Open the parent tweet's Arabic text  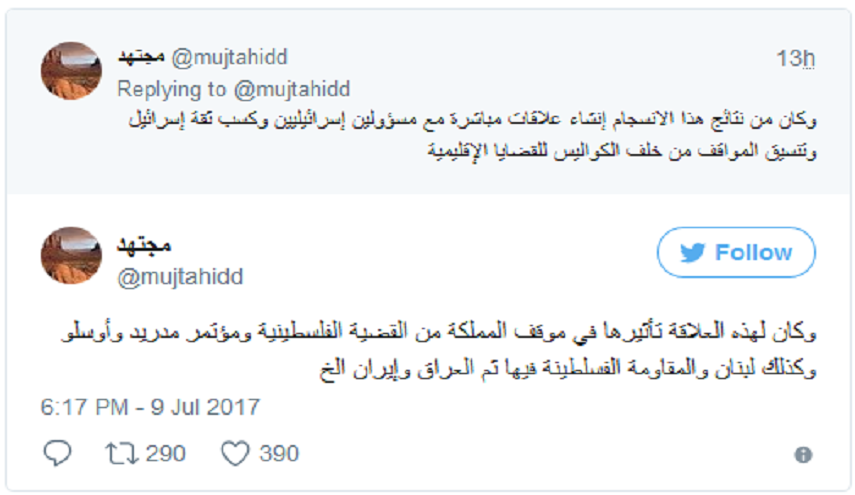[470, 136]
